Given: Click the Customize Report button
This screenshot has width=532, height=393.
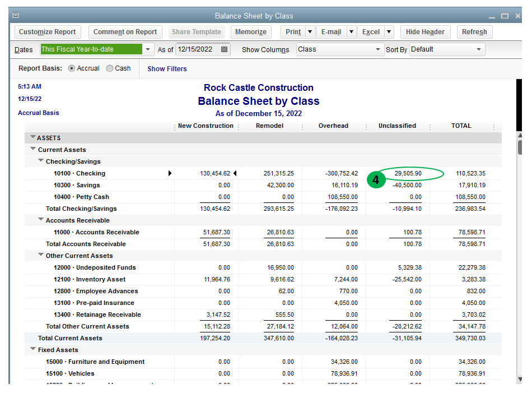Looking at the screenshot, I should point(47,32).
